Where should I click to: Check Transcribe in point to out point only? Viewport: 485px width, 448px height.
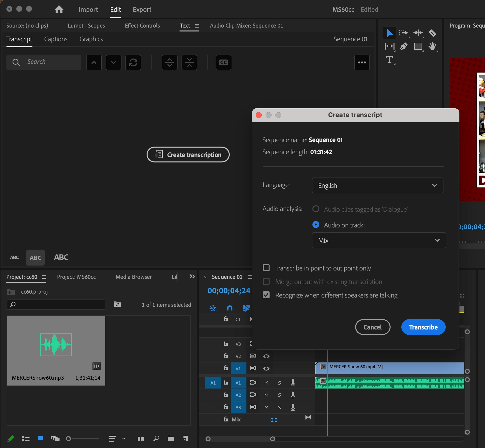pyautogui.click(x=266, y=268)
